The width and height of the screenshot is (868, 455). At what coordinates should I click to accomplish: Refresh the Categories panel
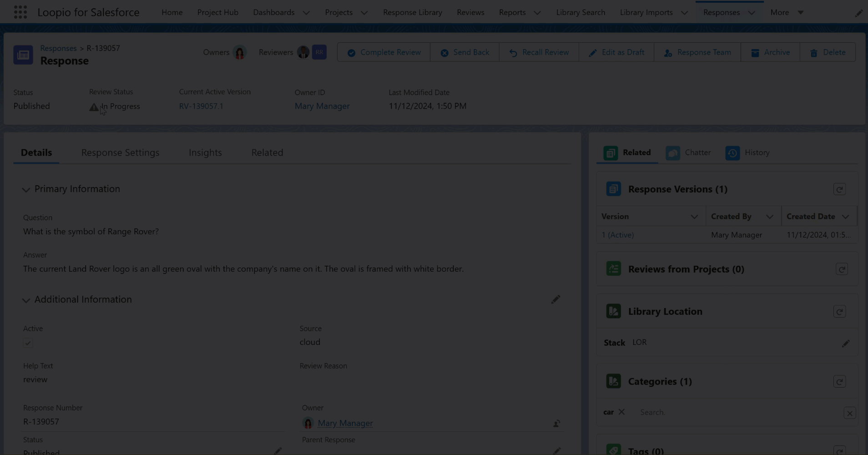coord(839,382)
